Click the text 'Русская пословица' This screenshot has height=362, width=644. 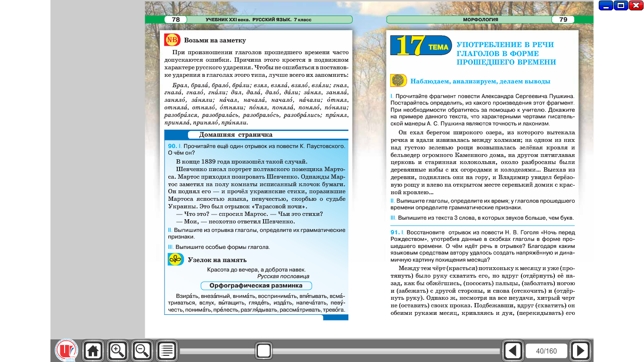pyautogui.click(x=283, y=276)
